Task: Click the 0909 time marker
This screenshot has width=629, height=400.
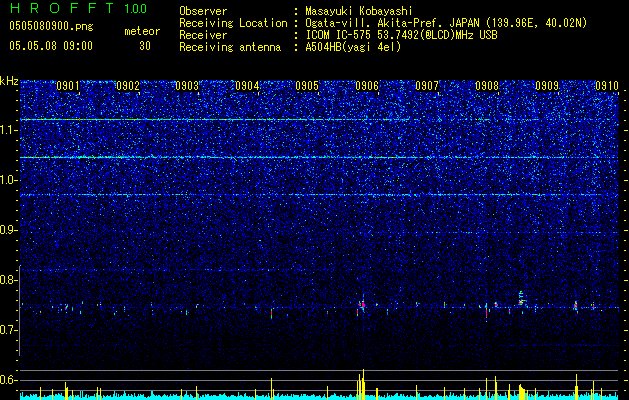Action: (x=547, y=86)
